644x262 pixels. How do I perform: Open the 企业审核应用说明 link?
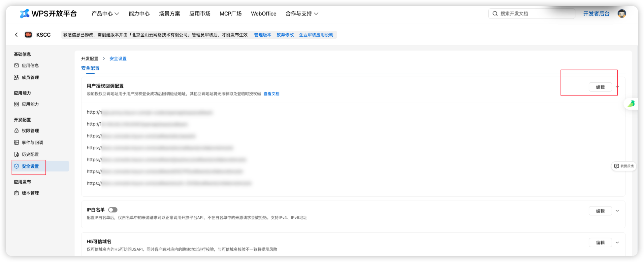316,35
